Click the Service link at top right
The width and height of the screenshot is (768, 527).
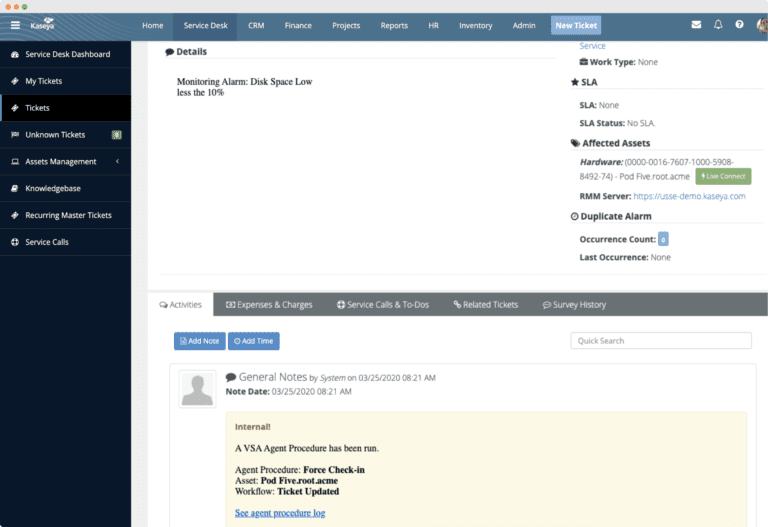[592, 46]
